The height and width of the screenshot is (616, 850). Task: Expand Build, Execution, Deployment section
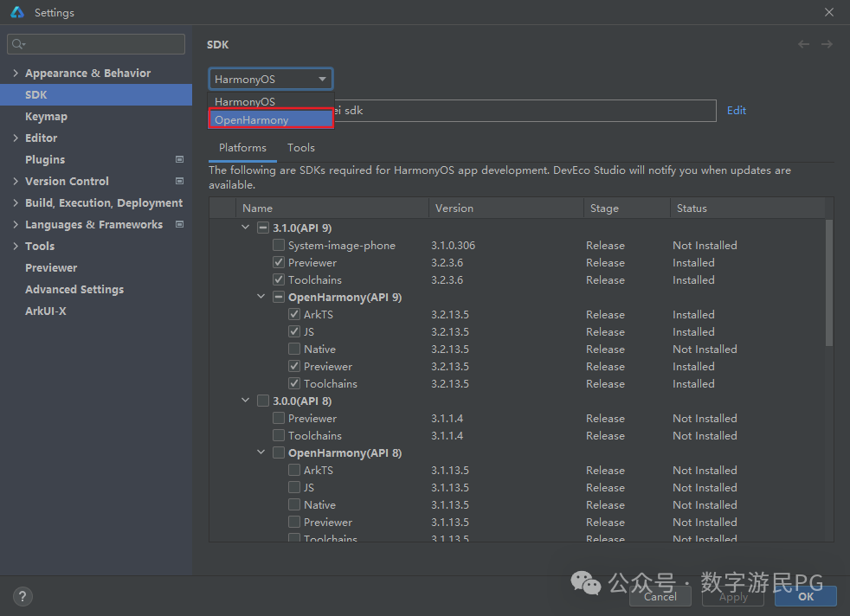[16, 203]
